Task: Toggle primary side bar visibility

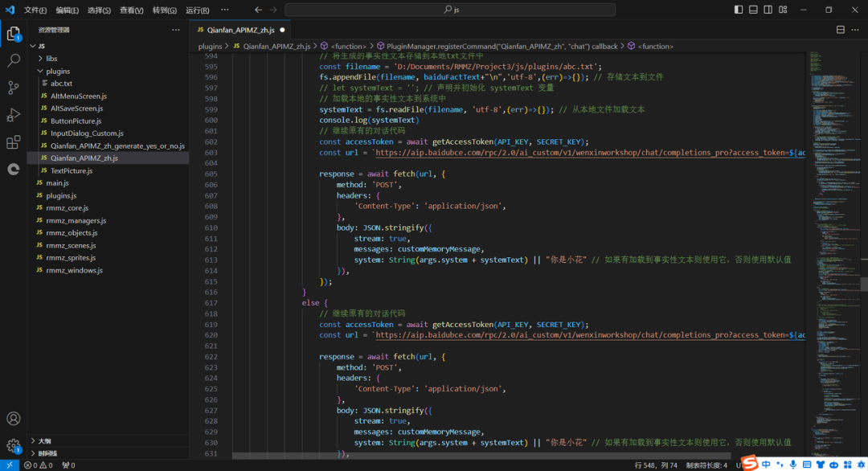Action: 739,10
